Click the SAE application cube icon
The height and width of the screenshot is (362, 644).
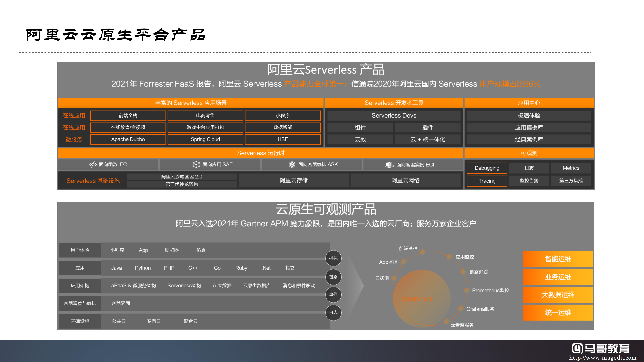196,164
